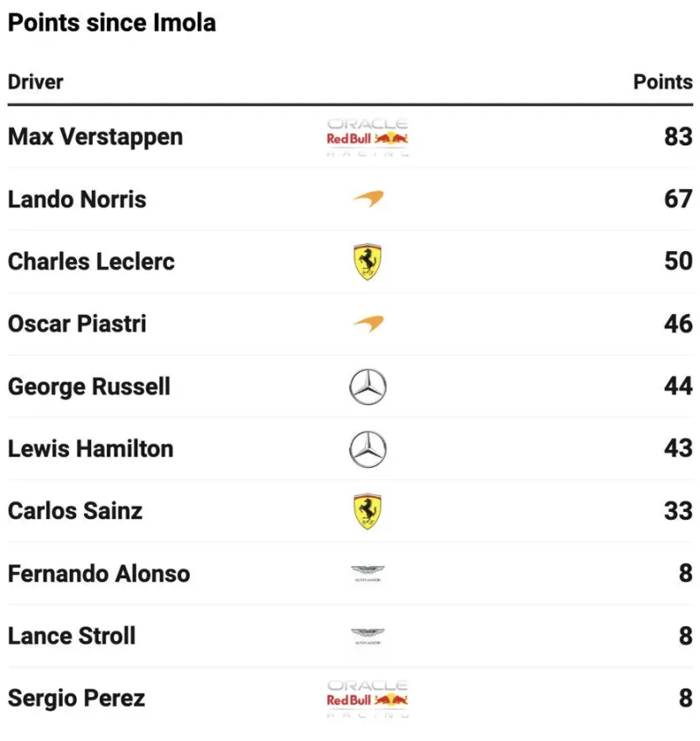Viewport: 700px width, 741px height.
Task: Click the Red Bull logo beside Max Verstappen
Action: [x=367, y=137]
